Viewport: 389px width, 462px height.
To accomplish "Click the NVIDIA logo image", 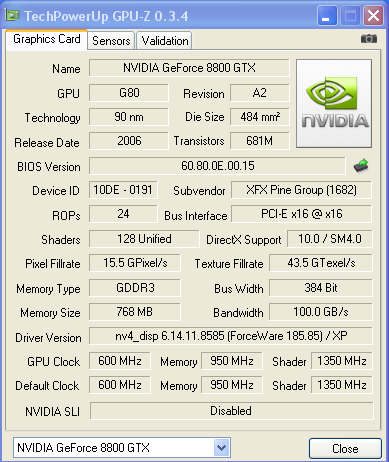I will pyautogui.click(x=334, y=104).
